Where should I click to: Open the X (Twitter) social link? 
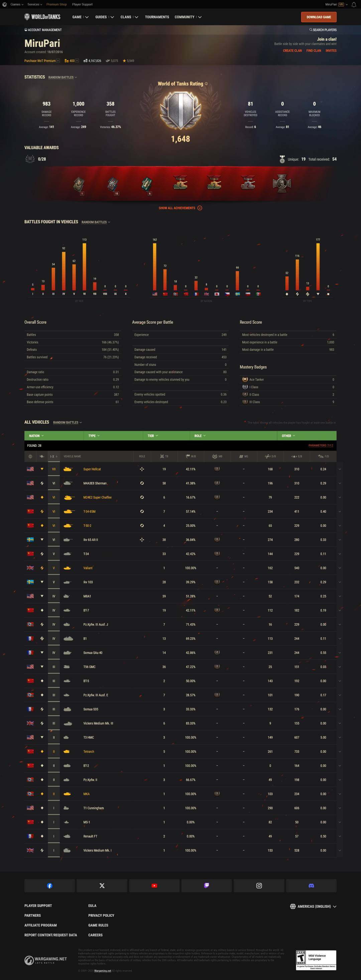tap(102, 886)
